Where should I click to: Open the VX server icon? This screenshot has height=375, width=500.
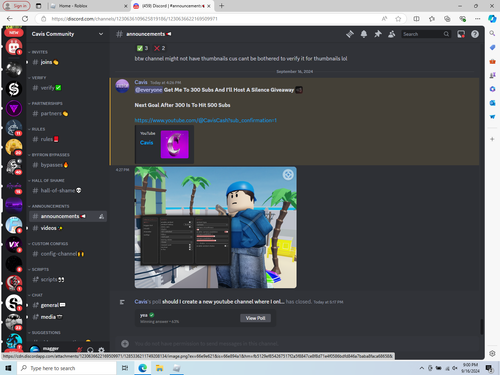click(x=14, y=244)
